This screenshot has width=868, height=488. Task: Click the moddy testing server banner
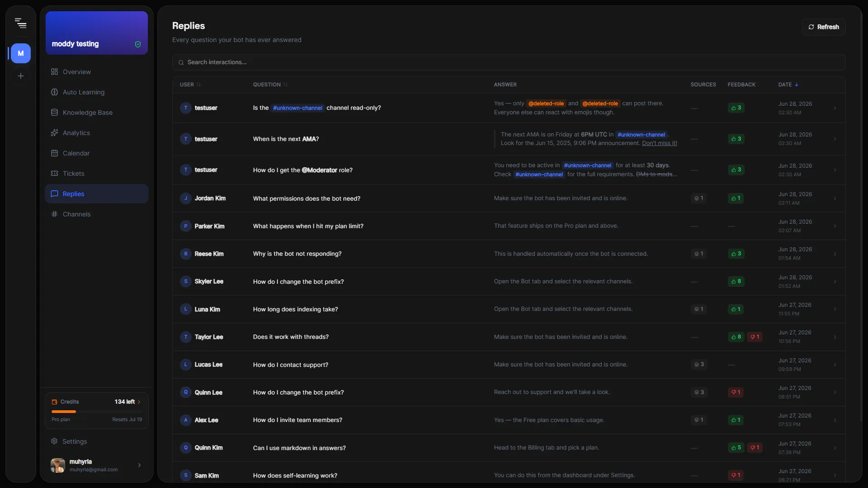pyautogui.click(x=97, y=33)
